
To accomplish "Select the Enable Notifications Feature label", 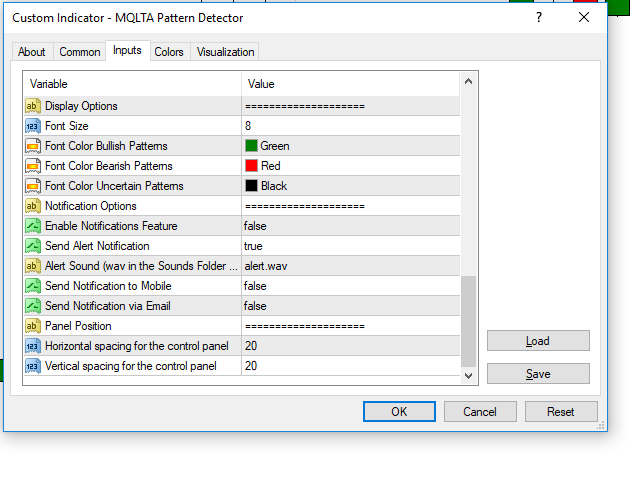I will (111, 226).
